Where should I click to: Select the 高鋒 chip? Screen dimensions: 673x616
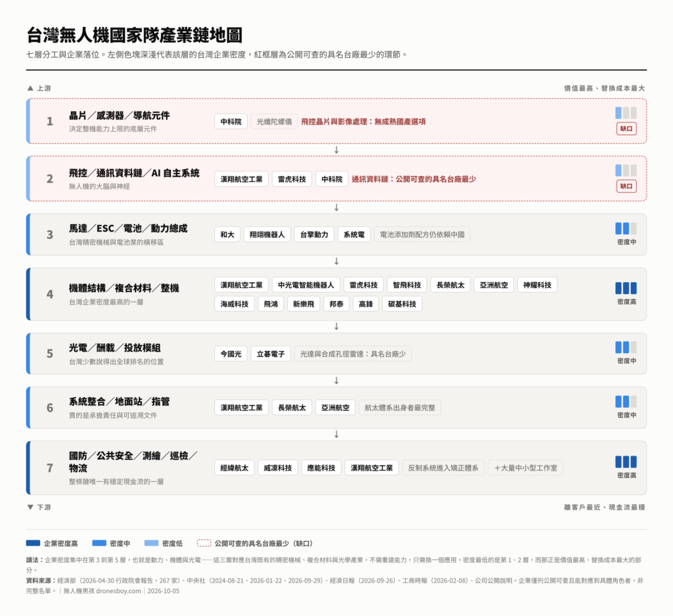click(365, 304)
